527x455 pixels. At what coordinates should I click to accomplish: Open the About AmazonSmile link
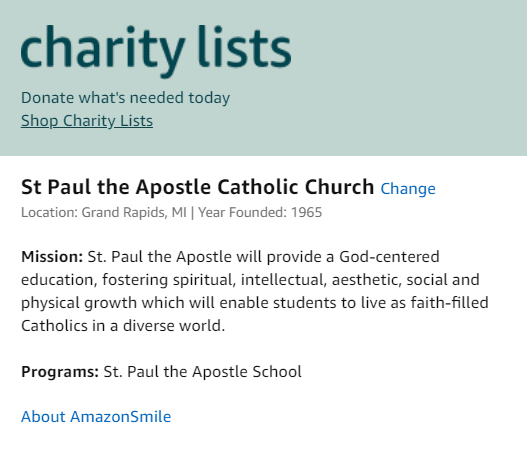point(96,417)
